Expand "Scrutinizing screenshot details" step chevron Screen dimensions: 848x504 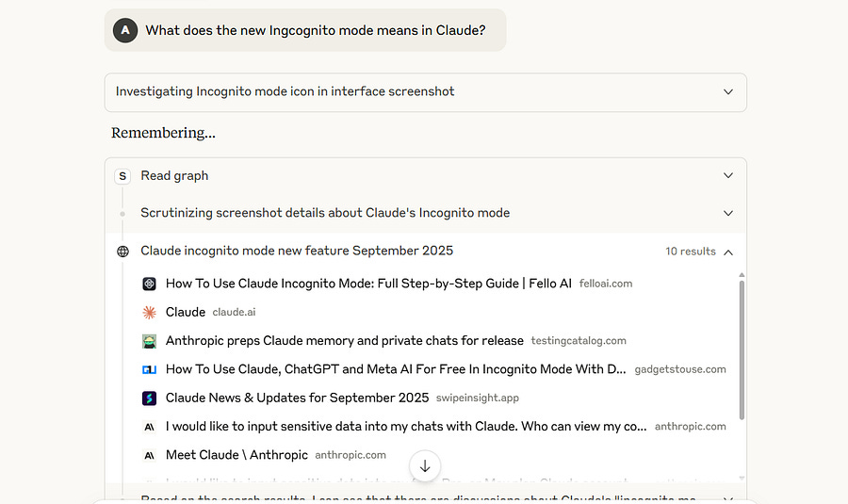[x=728, y=213]
